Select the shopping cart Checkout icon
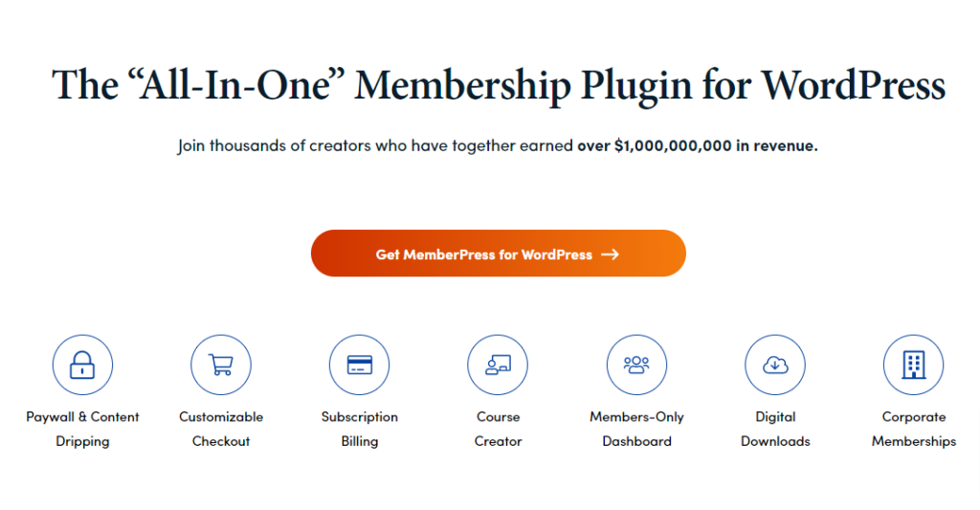The image size is (980, 510). 221,365
